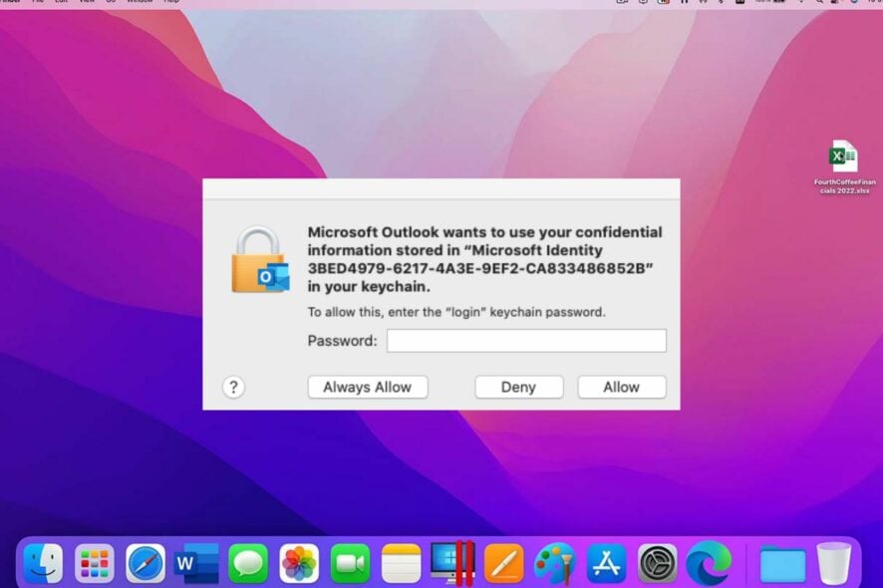This screenshot has width=883, height=588.
Task: Open Finder from the dock
Action: pos(44,563)
